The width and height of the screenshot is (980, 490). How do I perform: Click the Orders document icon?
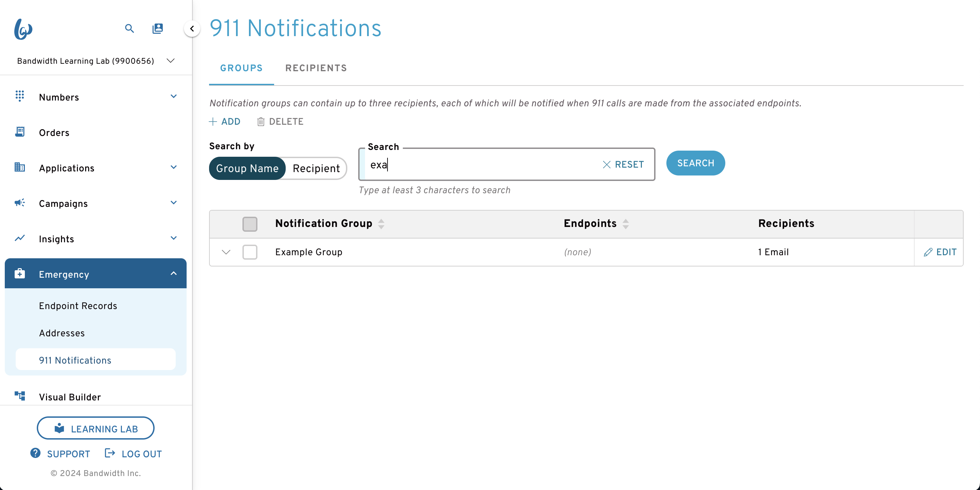coord(20,132)
